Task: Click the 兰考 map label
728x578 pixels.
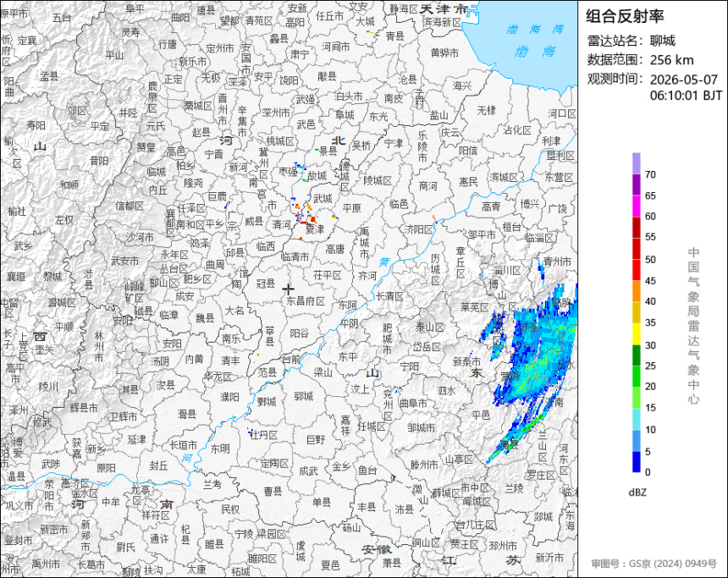Action: pos(212,484)
